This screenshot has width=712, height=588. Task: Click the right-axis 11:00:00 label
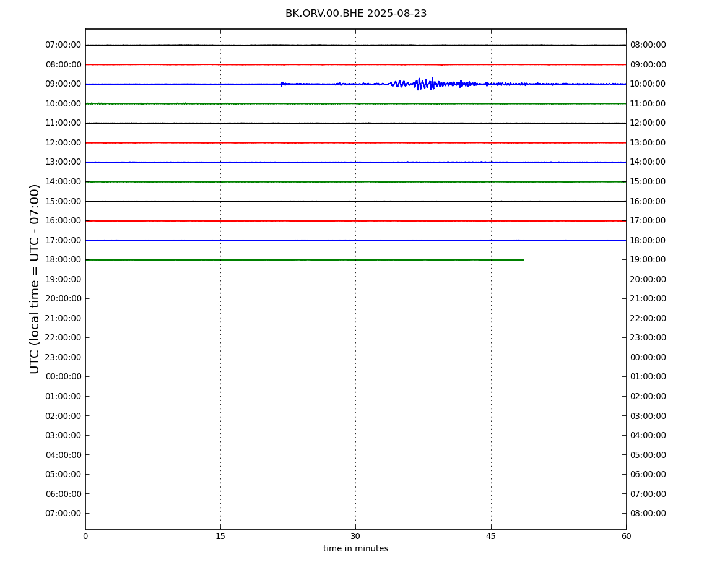[x=648, y=103]
